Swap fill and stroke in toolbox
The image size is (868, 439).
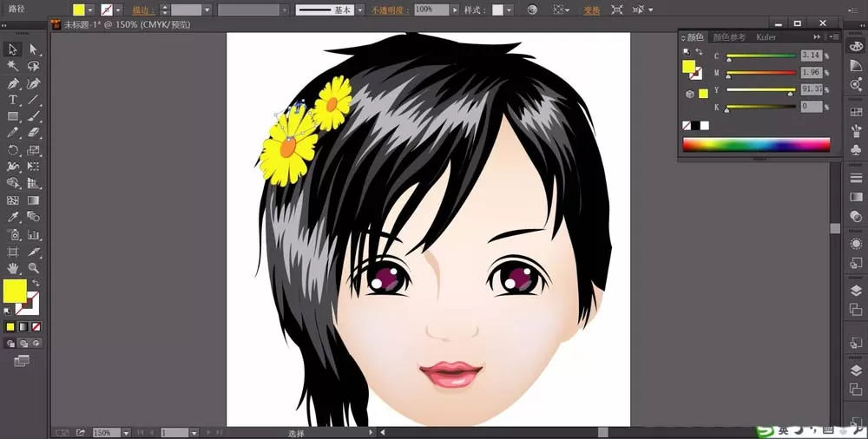pos(36,282)
